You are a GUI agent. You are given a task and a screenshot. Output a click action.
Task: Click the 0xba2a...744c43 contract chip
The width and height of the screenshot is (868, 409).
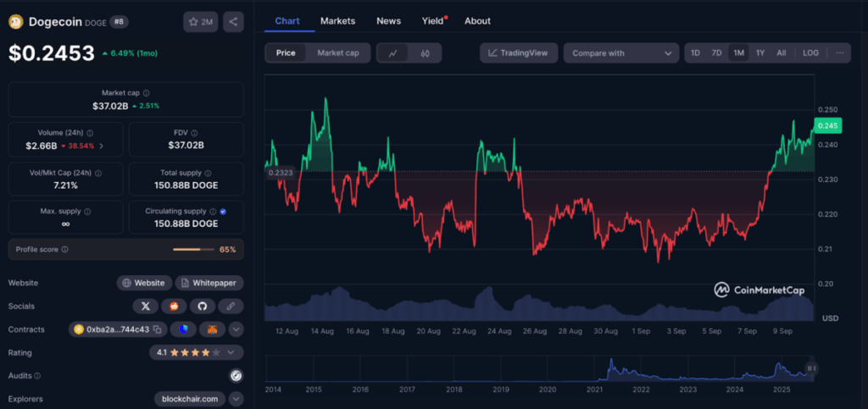[118, 329]
